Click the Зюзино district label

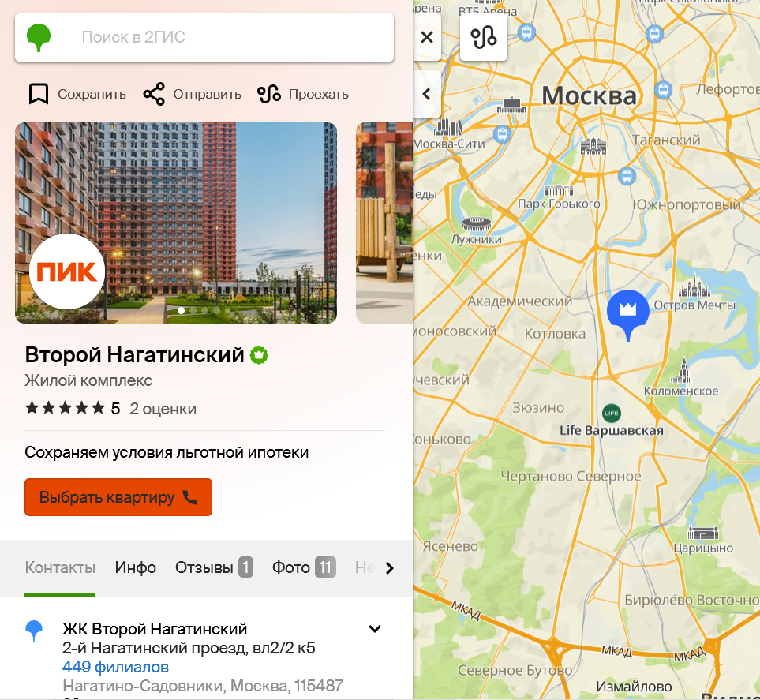click(538, 408)
